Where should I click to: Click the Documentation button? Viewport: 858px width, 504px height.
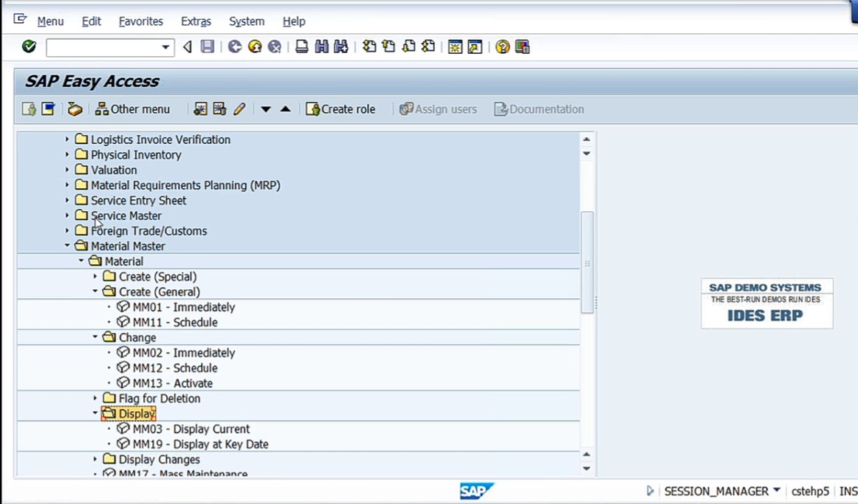point(539,108)
